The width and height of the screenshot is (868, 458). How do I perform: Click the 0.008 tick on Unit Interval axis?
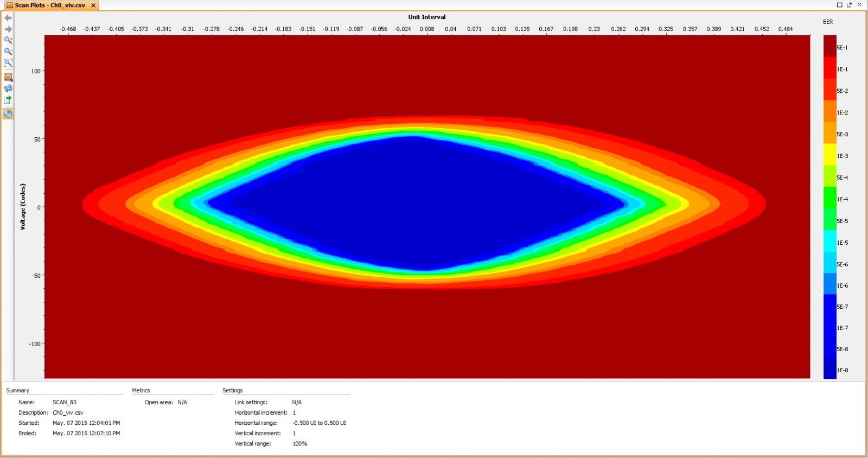point(426,29)
